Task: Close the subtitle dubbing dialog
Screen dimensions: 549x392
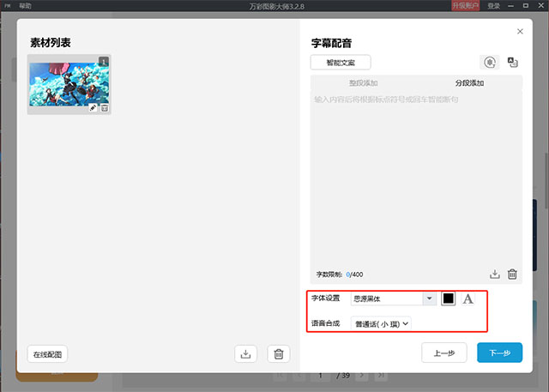Action: click(520, 32)
